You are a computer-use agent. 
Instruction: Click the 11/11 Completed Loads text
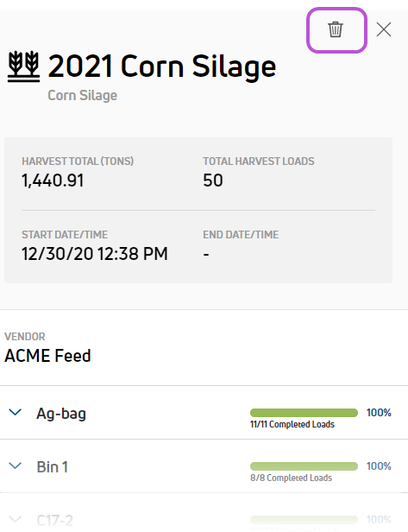pos(292,424)
